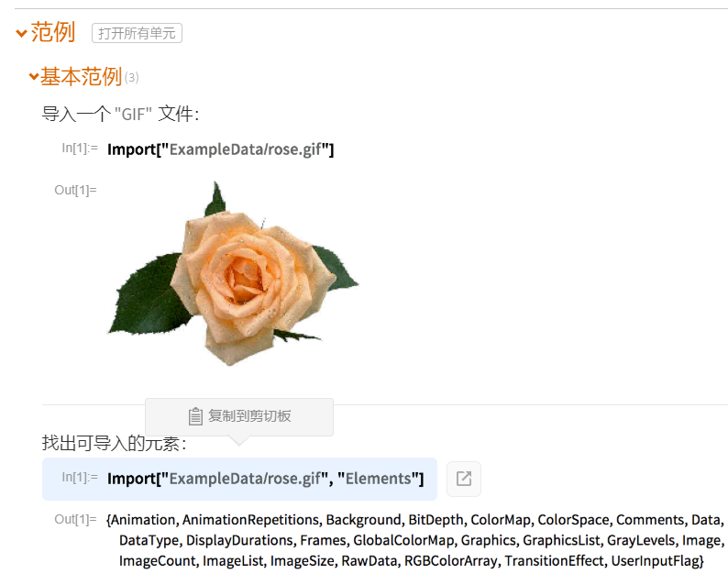This screenshot has height=585, width=728.
Task: Click the rose image output
Action: [233, 273]
